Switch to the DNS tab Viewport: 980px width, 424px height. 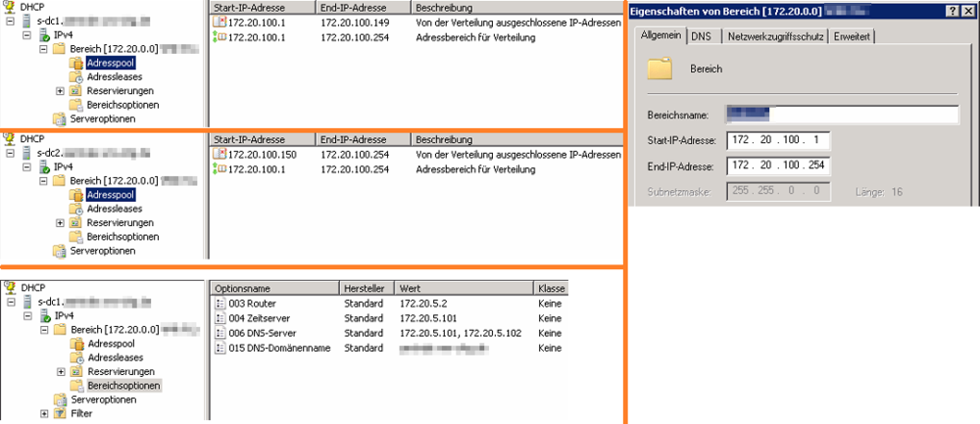point(701,37)
